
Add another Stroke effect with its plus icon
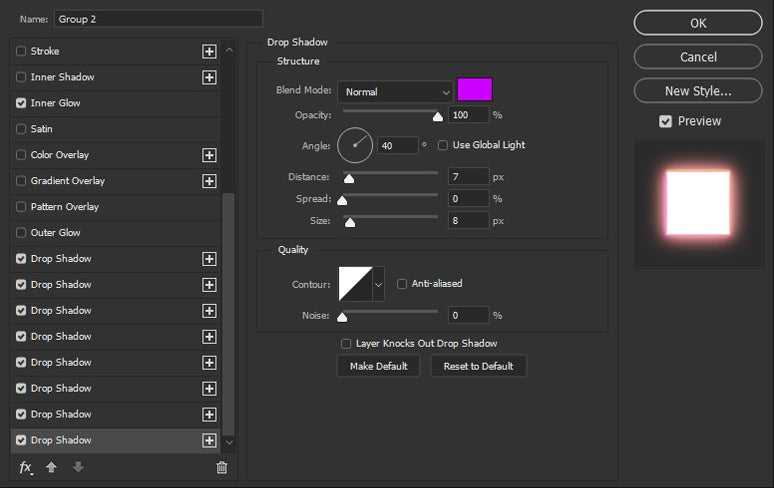point(209,51)
